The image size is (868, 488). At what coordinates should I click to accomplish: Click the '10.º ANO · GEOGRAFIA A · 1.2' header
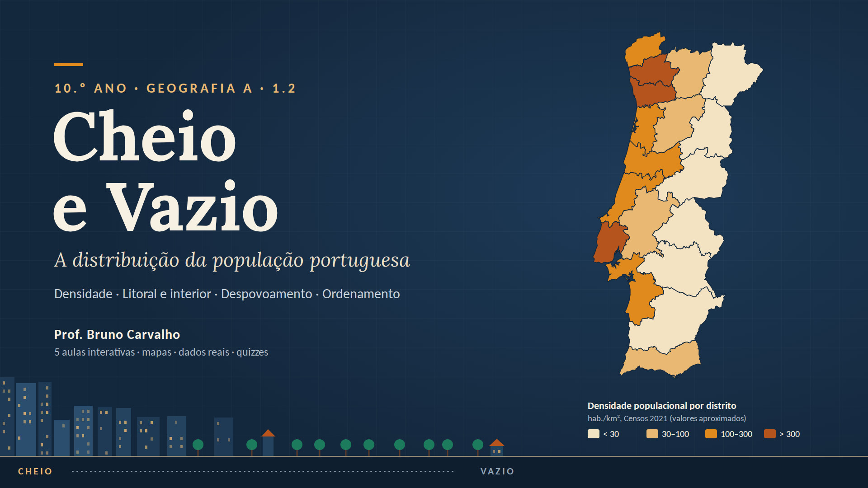pyautogui.click(x=175, y=88)
